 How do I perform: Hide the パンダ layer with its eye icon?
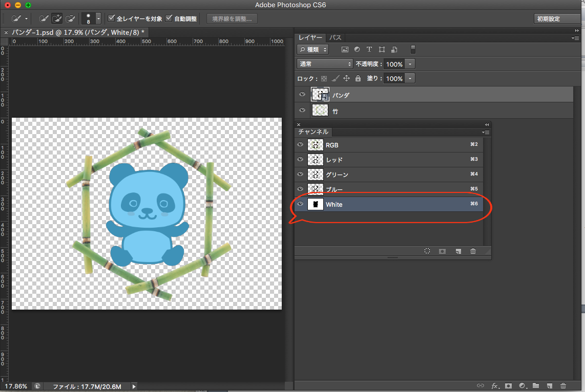[x=302, y=95]
